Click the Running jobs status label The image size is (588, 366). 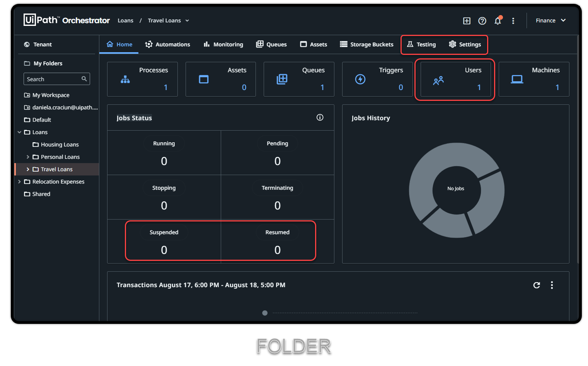pyautogui.click(x=164, y=143)
